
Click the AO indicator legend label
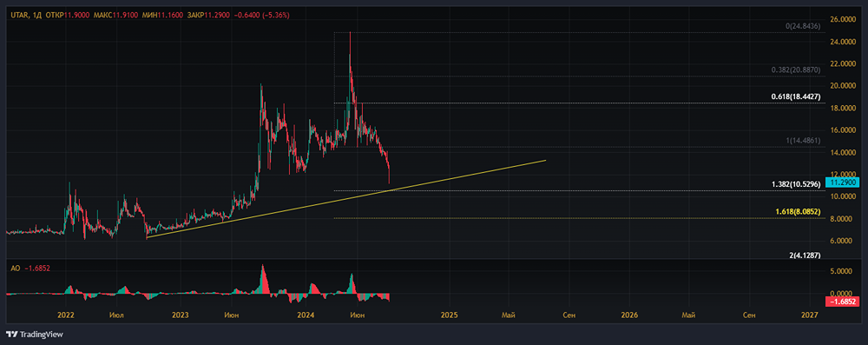pos(16,268)
